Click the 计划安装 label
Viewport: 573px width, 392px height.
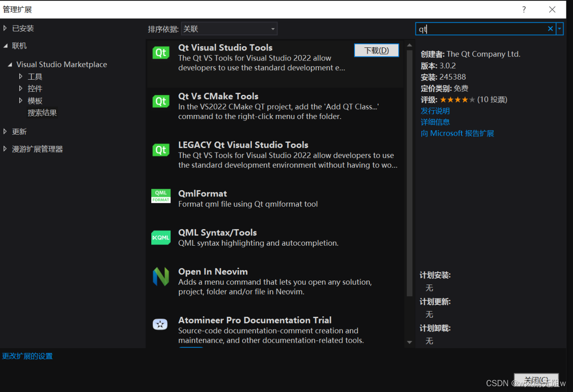[435, 275]
